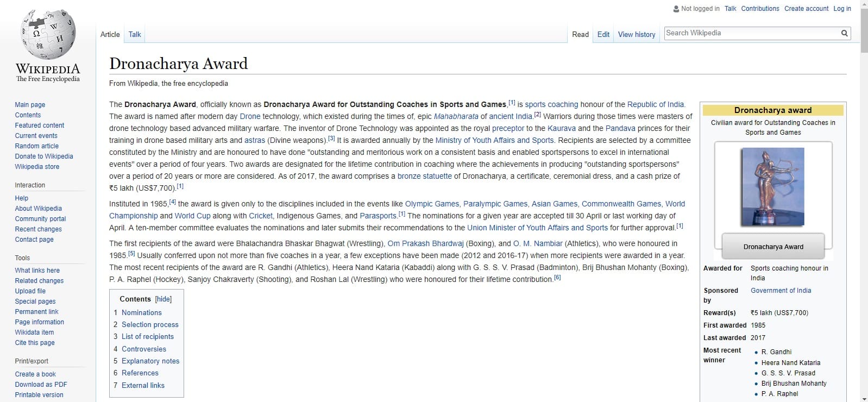Image resolution: width=868 pixels, height=402 pixels.
Task: Click the scrollbar down arrow
Action: 864,398
